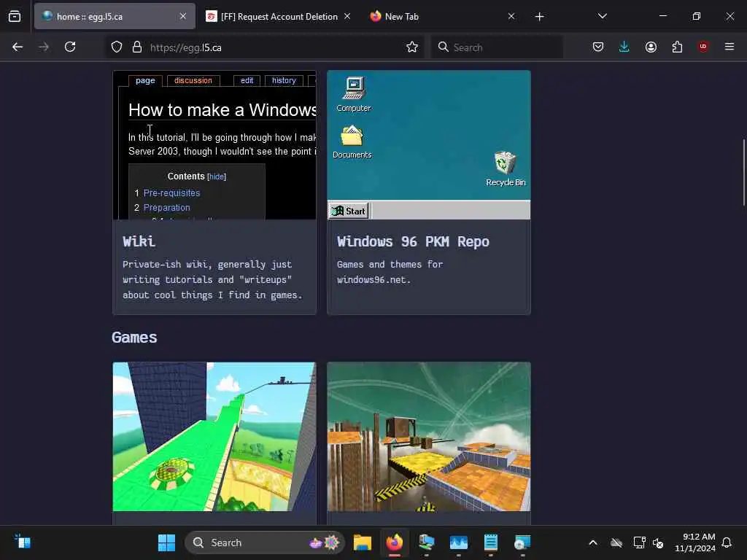
Task: Click the site padlock icon
Action: pyautogui.click(x=137, y=47)
